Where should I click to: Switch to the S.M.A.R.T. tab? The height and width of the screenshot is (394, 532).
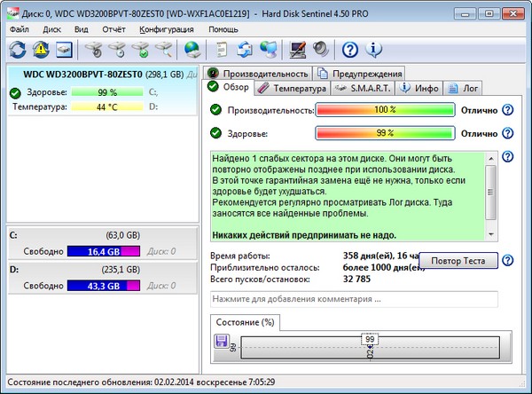click(364, 88)
